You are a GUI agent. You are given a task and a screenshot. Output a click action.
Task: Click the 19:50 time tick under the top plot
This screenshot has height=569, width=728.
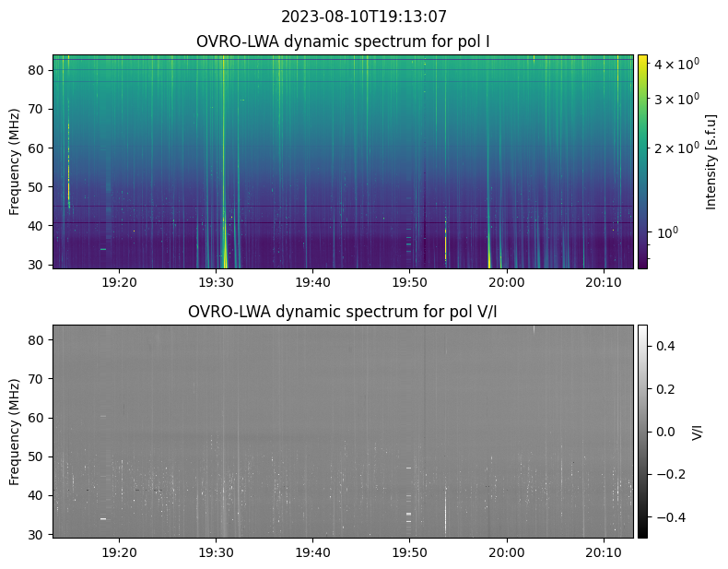(409, 282)
